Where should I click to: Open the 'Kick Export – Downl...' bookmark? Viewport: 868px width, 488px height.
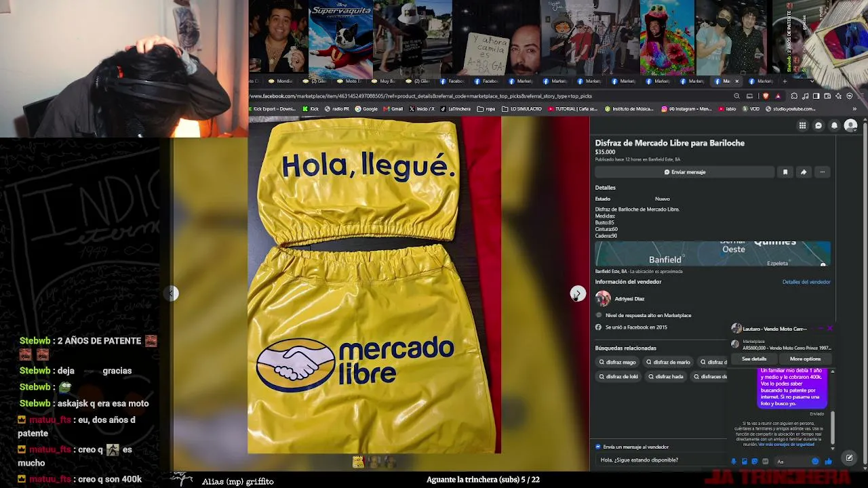273,108
